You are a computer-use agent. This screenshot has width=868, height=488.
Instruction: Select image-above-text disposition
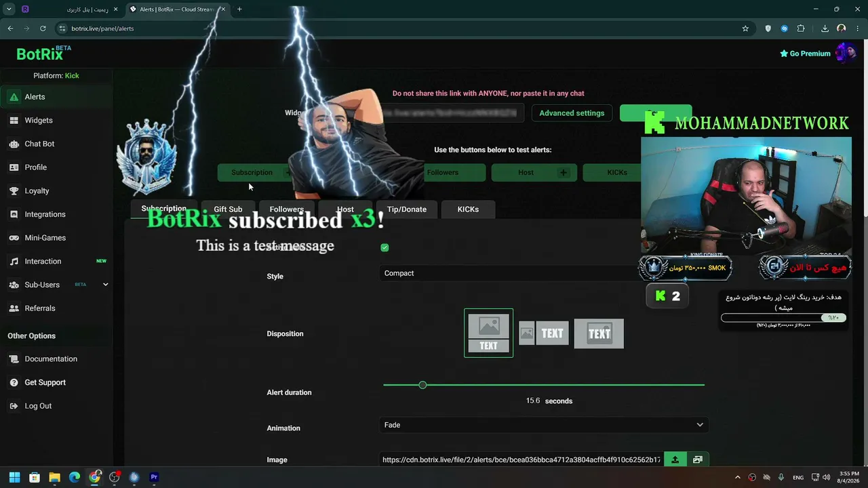point(488,333)
